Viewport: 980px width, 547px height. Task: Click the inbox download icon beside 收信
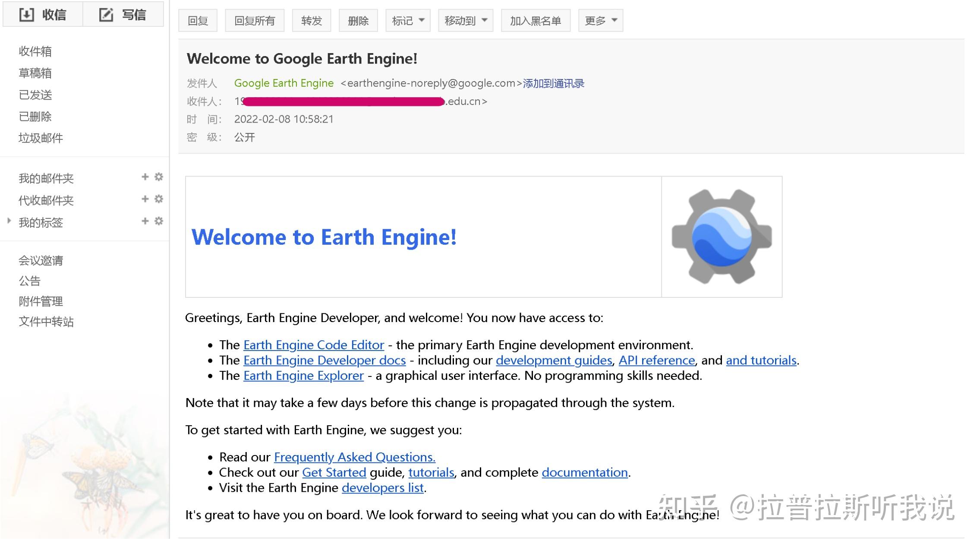(x=26, y=15)
